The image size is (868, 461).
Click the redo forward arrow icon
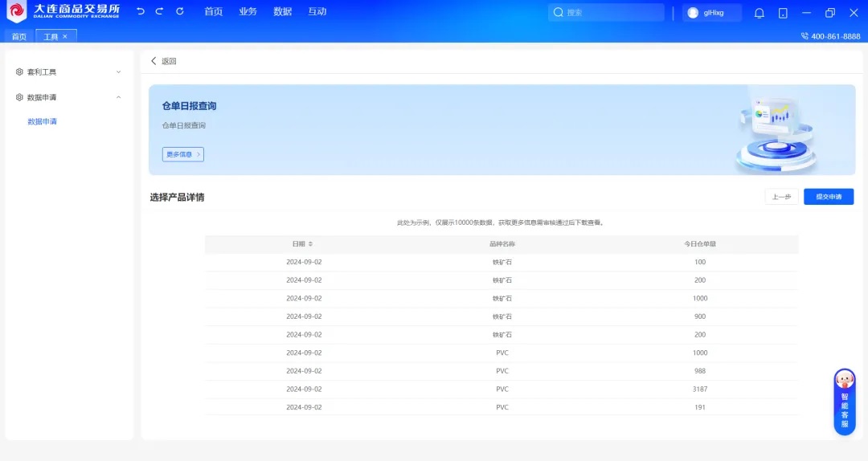tap(159, 12)
